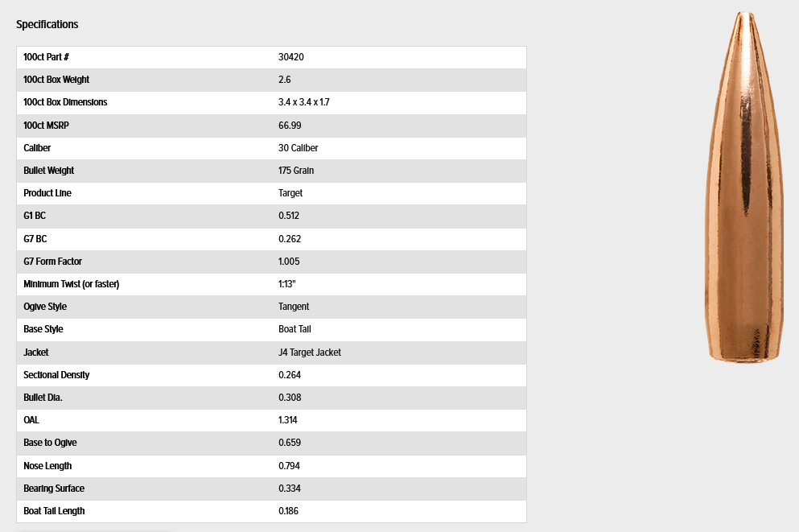The image size is (799, 532).
Task: Click the 100ct MSRP value 66.99
Action: (290, 126)
